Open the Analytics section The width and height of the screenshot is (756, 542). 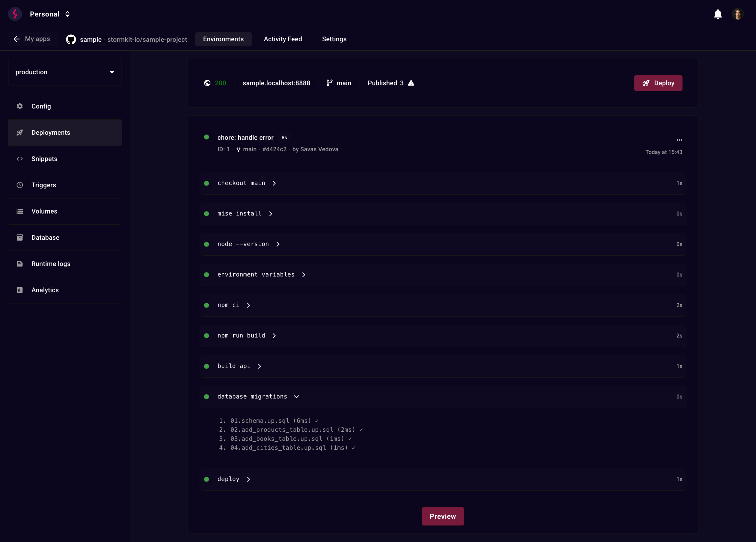point(45,290)
